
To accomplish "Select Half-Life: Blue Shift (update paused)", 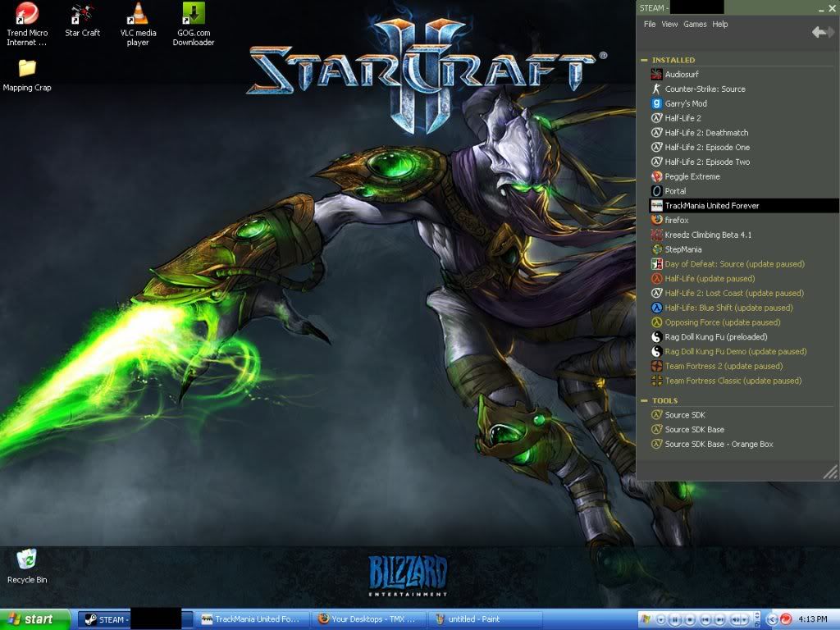I will click(x=722, y=308).
